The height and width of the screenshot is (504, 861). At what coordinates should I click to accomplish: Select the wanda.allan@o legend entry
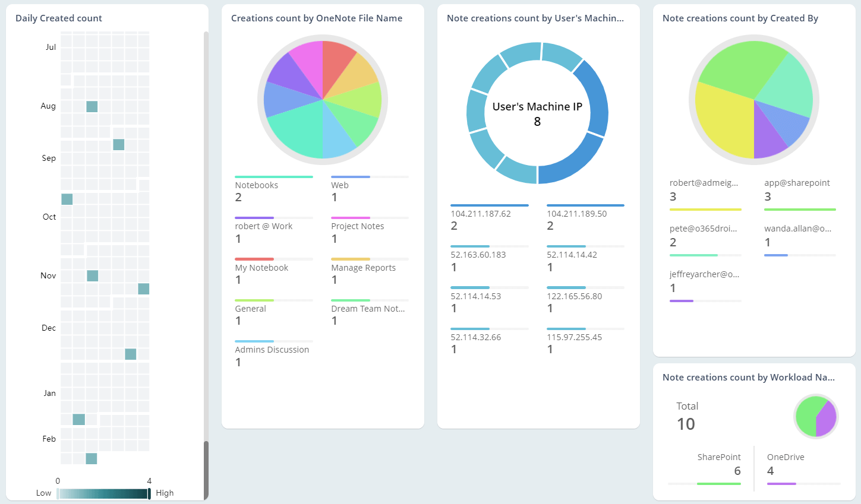tap(798, 228)
